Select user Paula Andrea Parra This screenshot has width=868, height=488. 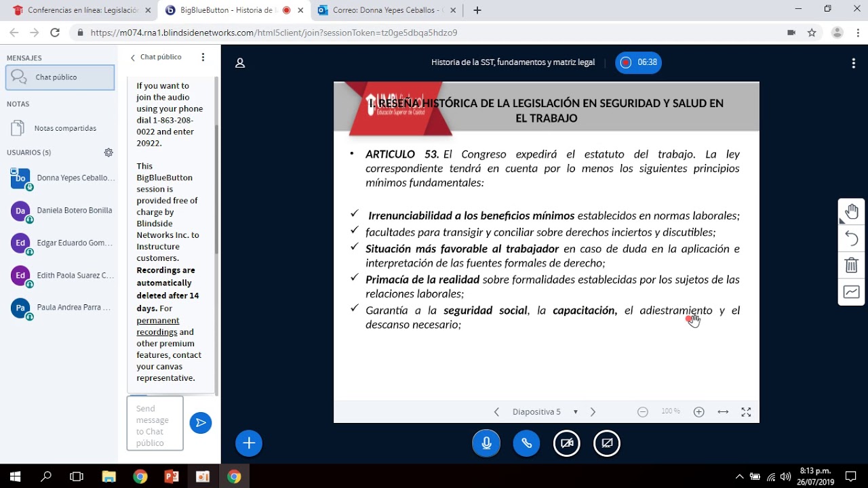tap(62, 308)
